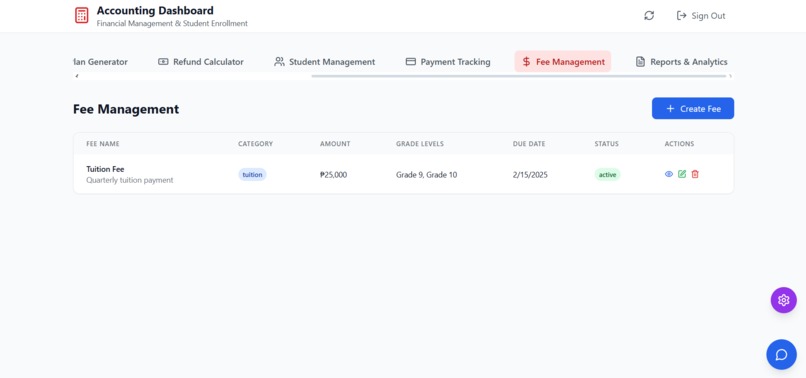Click the green active status badge
The width and height of the screenshot is (806, 378).
click(x=608, y=174)
